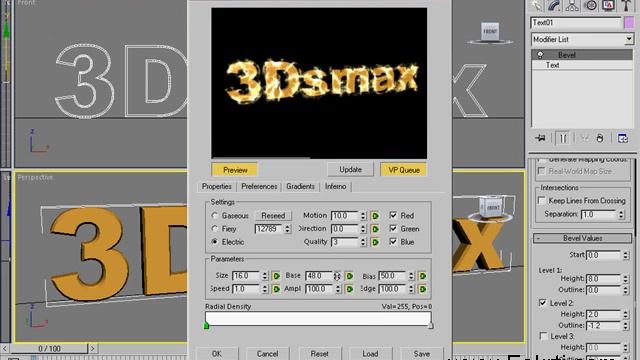
Task: Click the green animate button beside Quality
Action: tap(375, 242)
